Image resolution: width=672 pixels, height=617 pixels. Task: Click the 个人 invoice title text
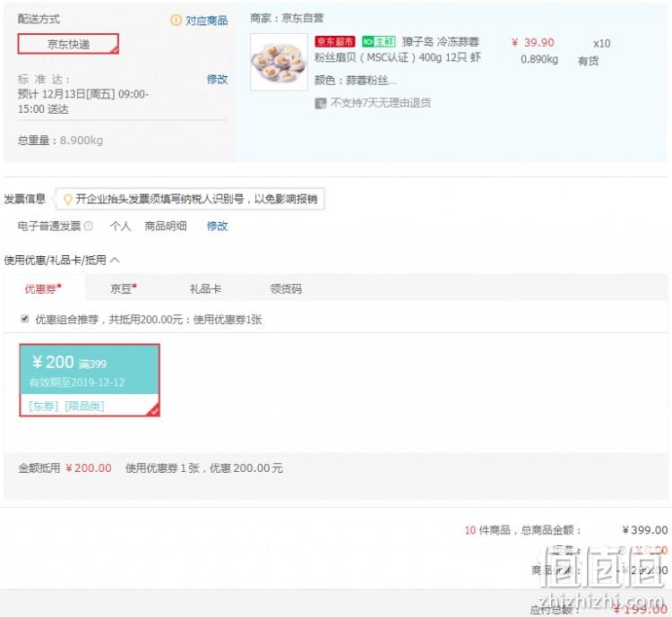coord(120,226)
